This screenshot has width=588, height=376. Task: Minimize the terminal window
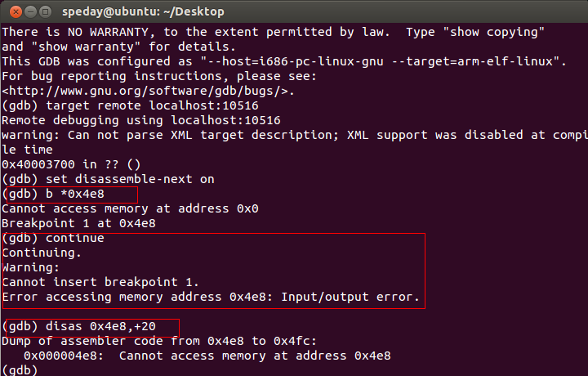pos(30,12)
